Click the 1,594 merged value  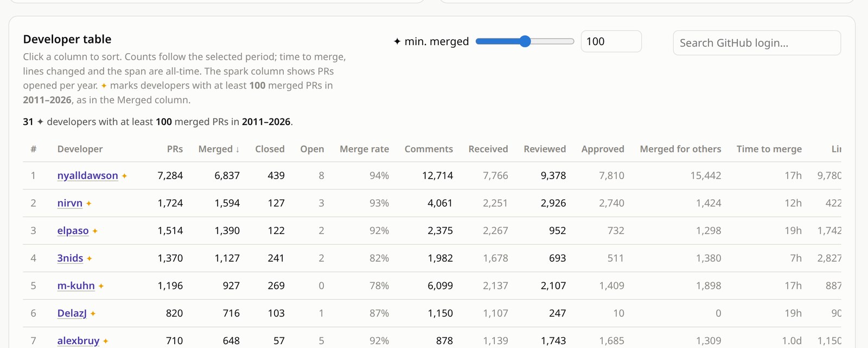click(x=227, y=203)
